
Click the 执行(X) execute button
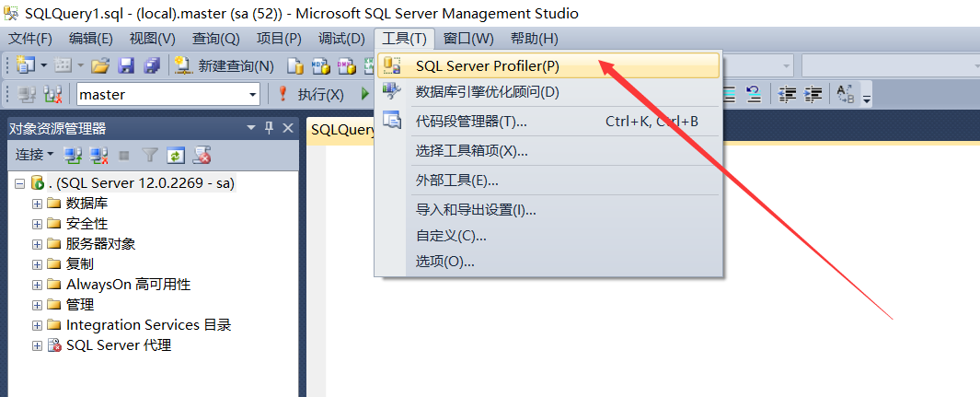pos(311,94)
